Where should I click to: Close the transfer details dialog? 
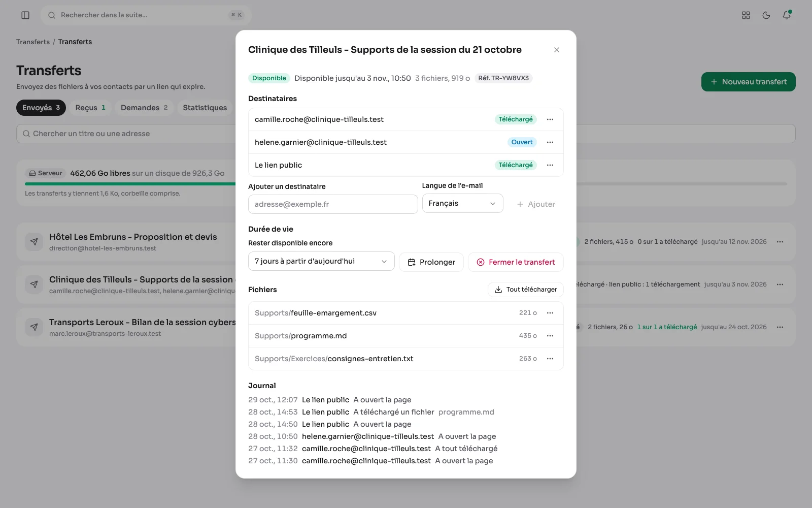click(557, 50)
